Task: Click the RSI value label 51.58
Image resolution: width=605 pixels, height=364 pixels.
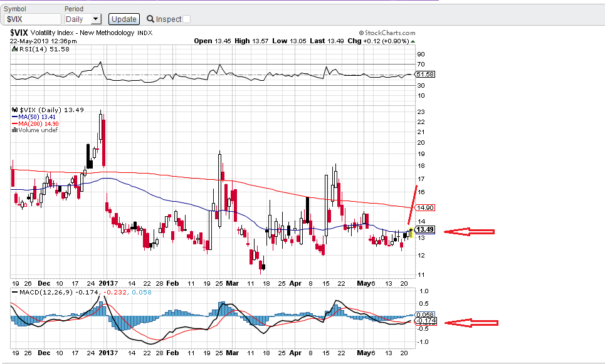Action: [425, 74]
